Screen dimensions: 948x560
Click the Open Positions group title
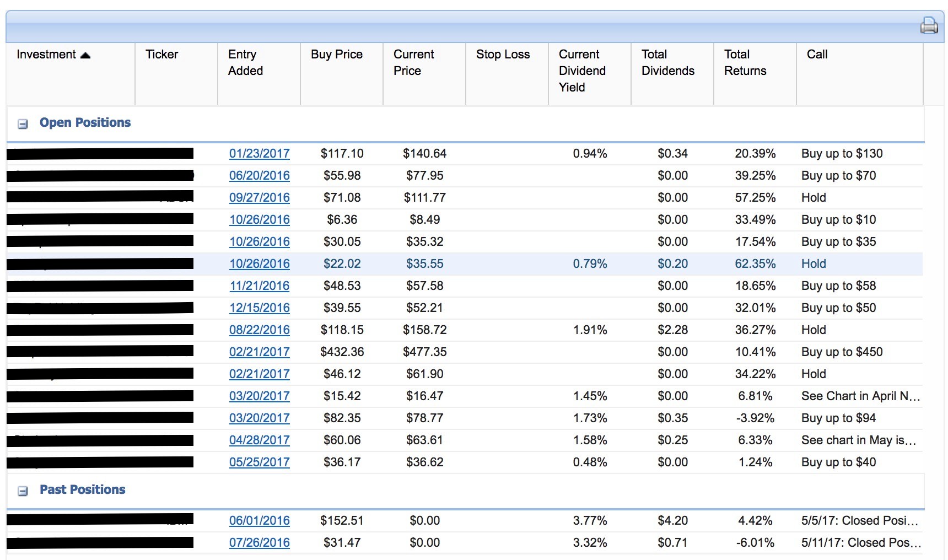[x=85, y=122]
